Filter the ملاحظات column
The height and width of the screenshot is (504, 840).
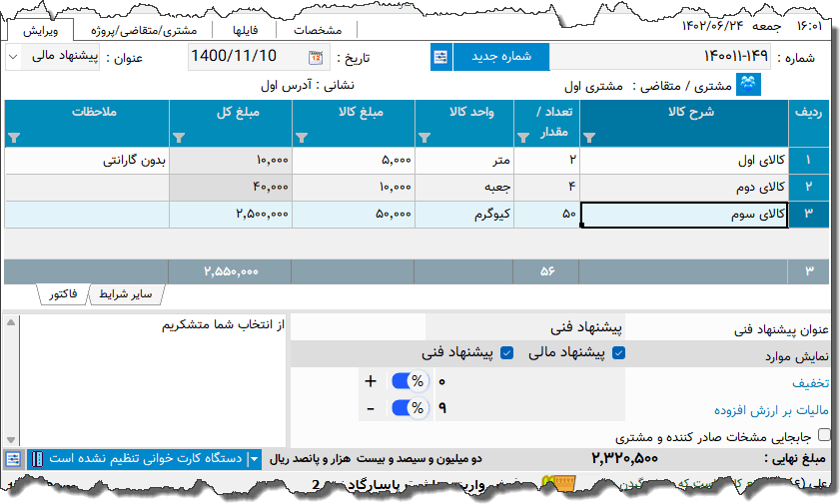click(14, 138)
